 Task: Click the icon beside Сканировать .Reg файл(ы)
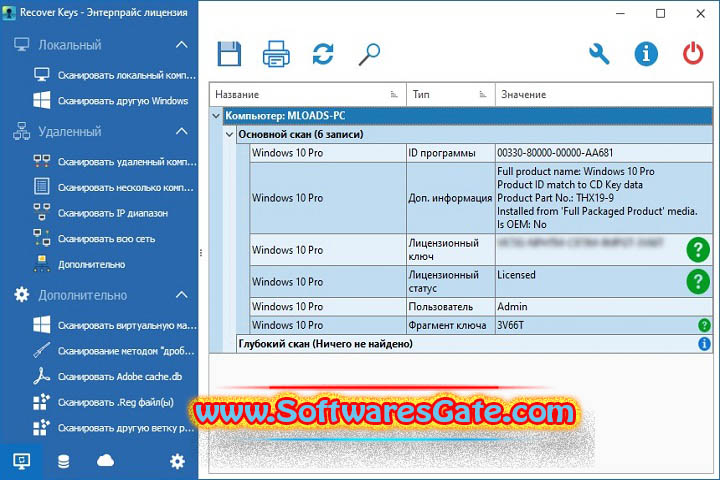coord(42,401)
